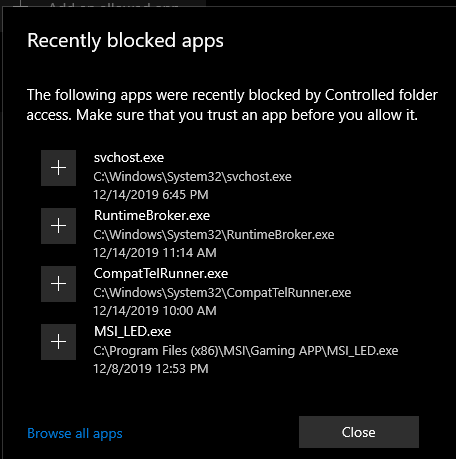Viewport: 456px width, 459px height.
Task: Open the Browse all apps link
Action: pyautogui.click(x=75, y=433)
